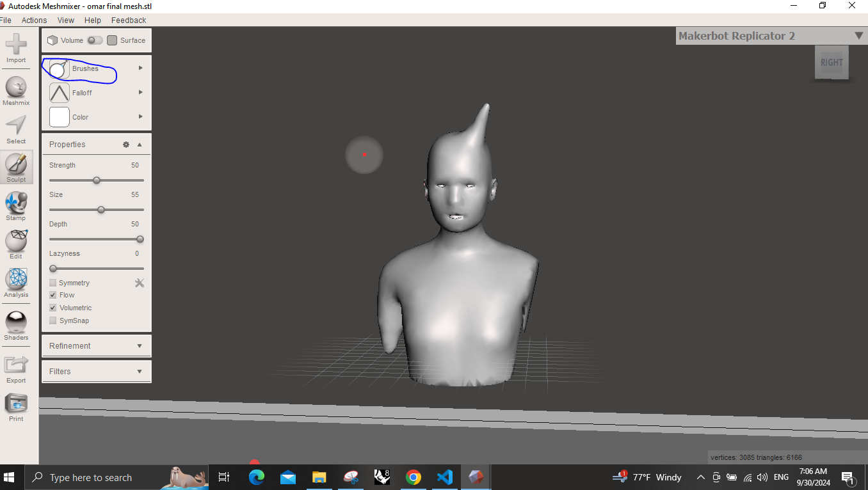The image size is (868, 490).
Task: Open the Actions menu
Action: point(34,20)
